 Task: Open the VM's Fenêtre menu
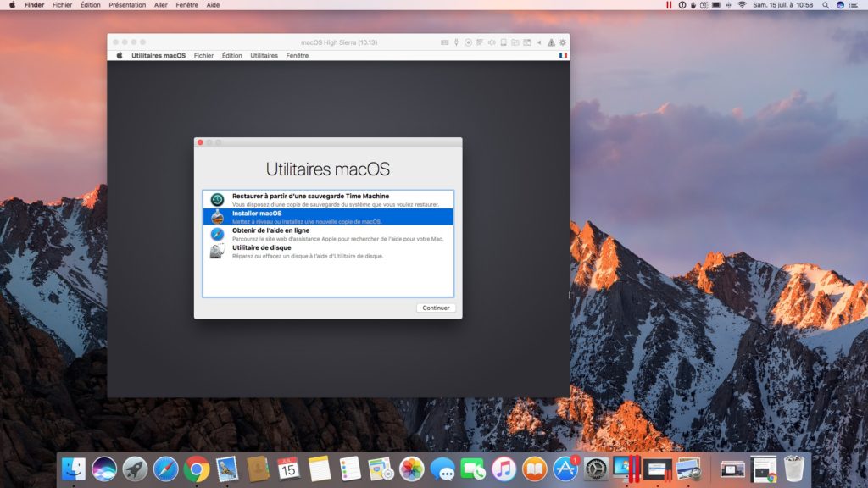tap(298, 55)
